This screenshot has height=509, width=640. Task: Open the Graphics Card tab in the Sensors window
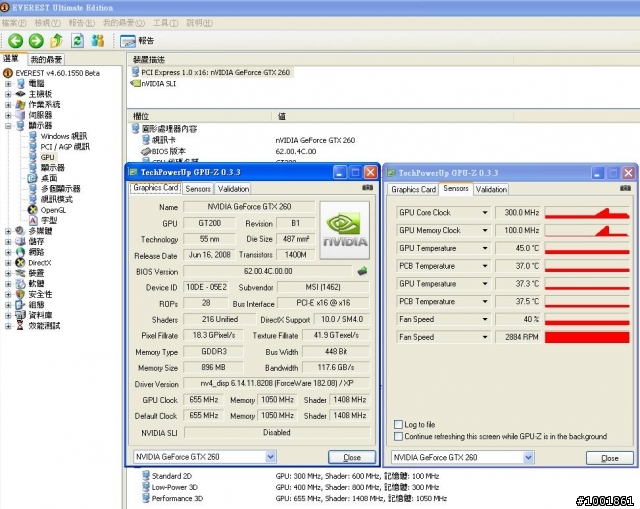pos(413,189)
